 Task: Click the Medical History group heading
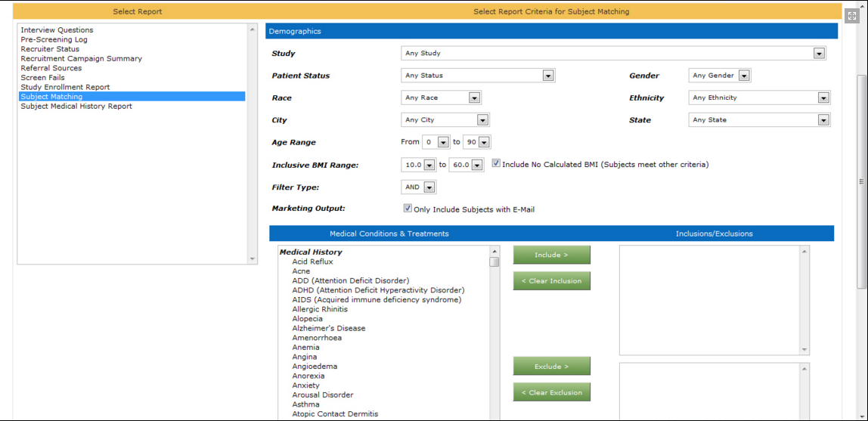pos(311,252)
